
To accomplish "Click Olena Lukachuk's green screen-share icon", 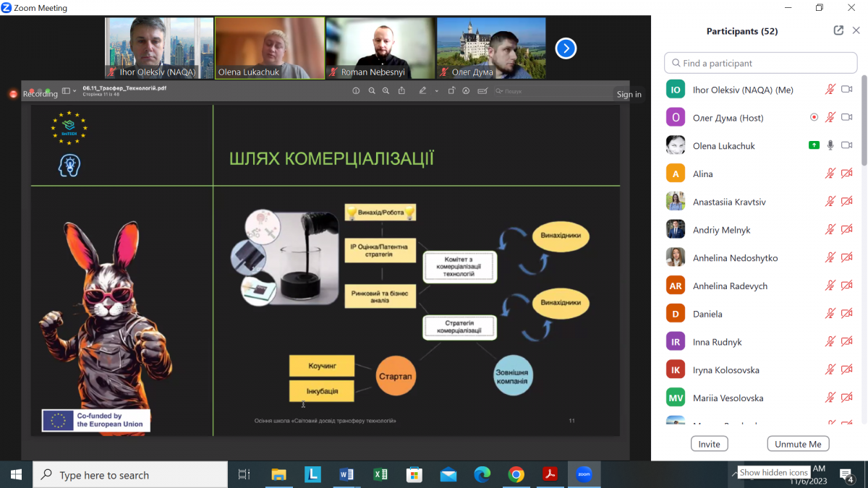I will click(814, 145).
